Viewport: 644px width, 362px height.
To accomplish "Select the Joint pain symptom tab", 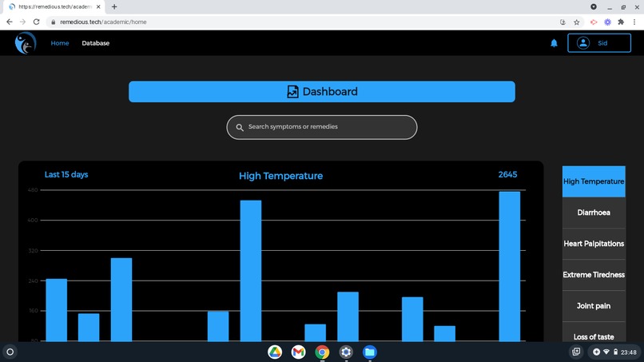I will pyautogui.click(x=594, y=306).
